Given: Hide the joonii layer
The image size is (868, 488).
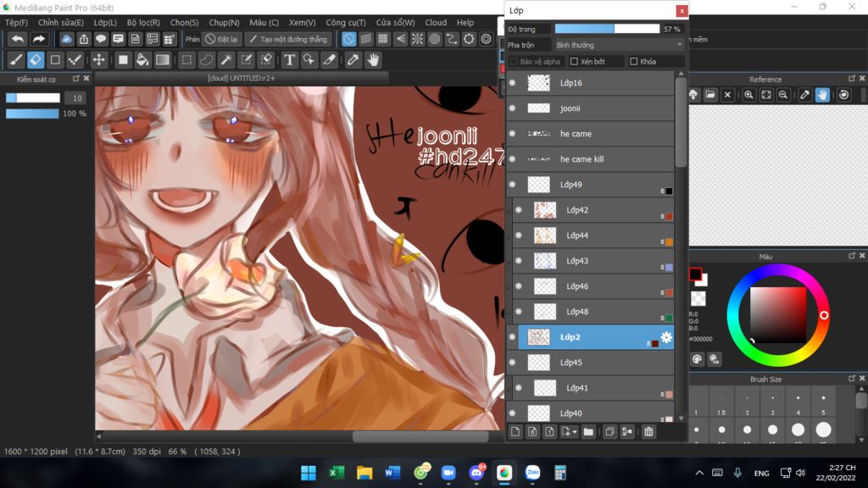Looking at the screenshot, I should [512, 108].
